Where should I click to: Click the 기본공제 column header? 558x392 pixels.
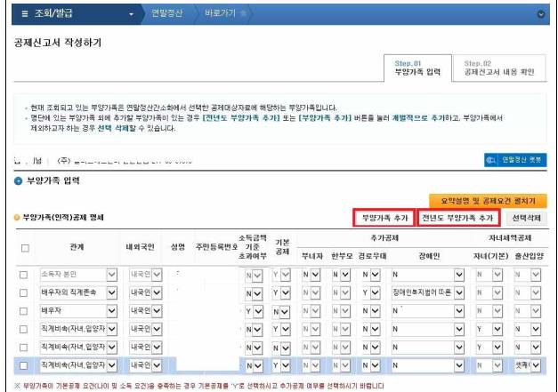tap(282, 247)
